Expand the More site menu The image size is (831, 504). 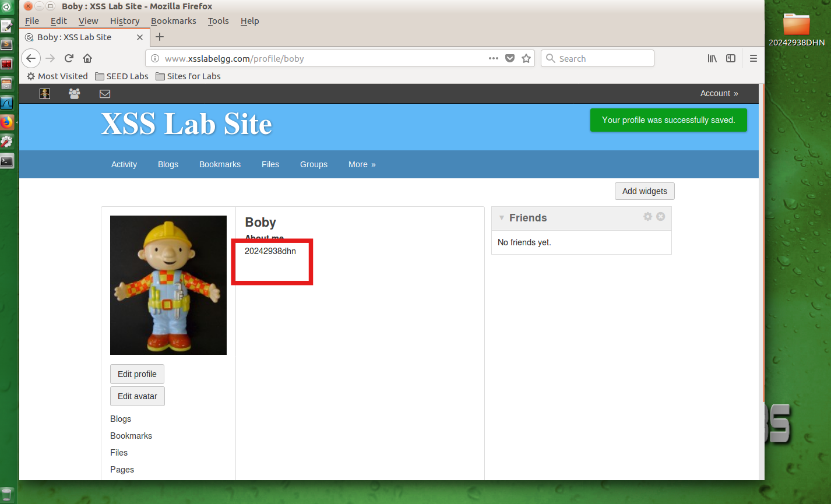coord(362,164)
